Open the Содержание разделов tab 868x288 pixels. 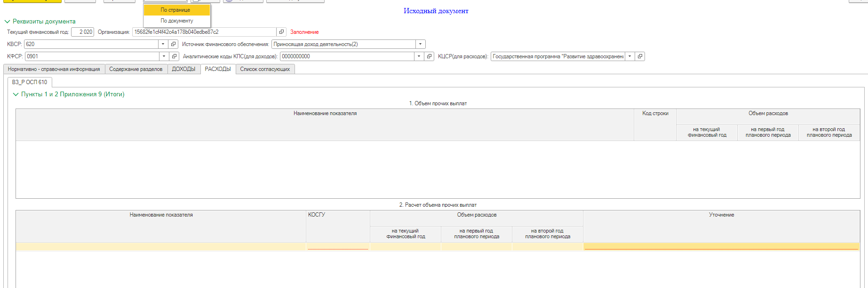(x=136, y=69)
